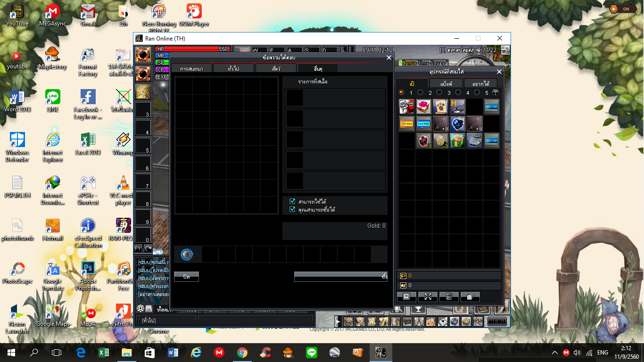Pick the blue heart gem item
The image size is (644, 362).
[x=457, y=124]
